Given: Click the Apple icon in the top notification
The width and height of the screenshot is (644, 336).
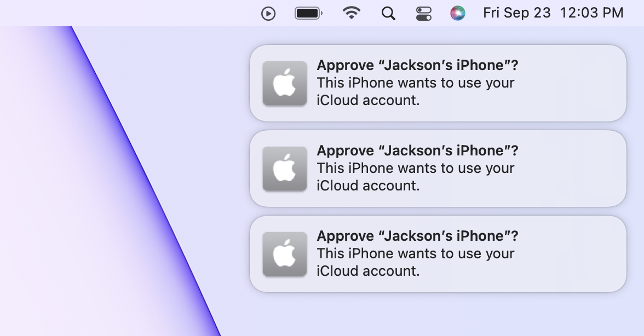Looking at the screenshot, I should pos(285,83).
